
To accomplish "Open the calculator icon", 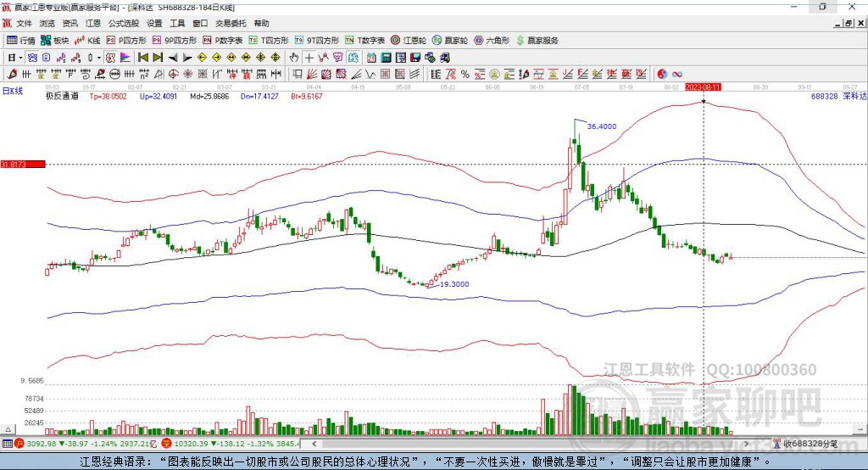I will (x=386, y=58).
